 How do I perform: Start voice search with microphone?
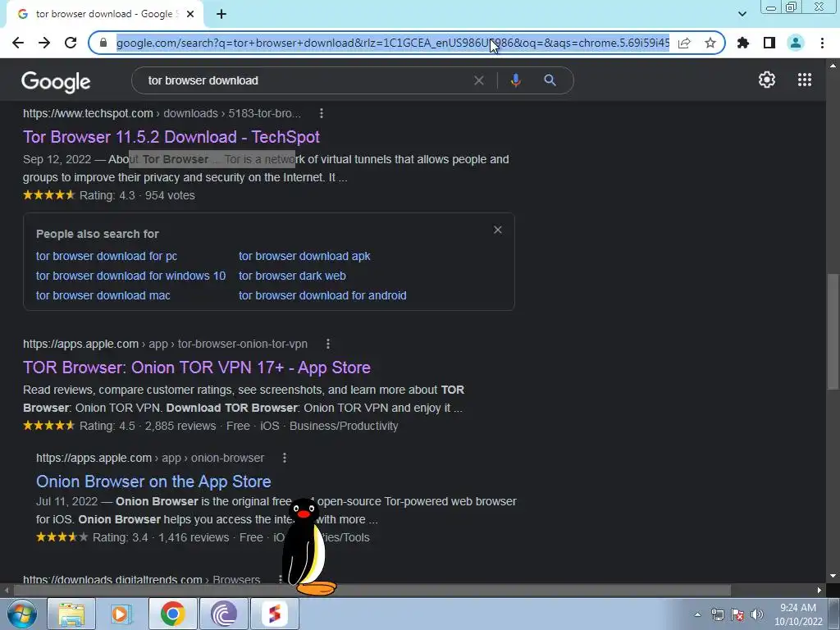[515, 80]
